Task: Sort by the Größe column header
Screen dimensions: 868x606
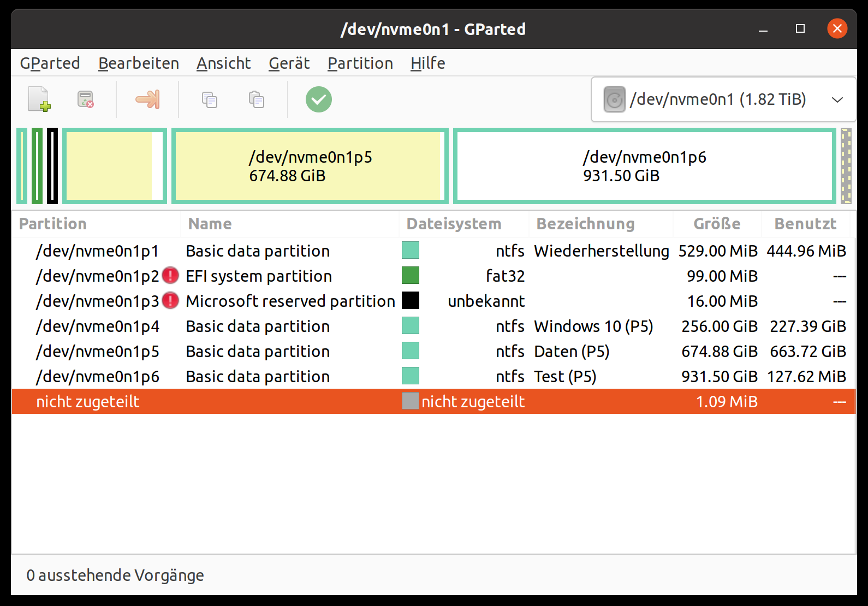Action: tap(717, 224)
